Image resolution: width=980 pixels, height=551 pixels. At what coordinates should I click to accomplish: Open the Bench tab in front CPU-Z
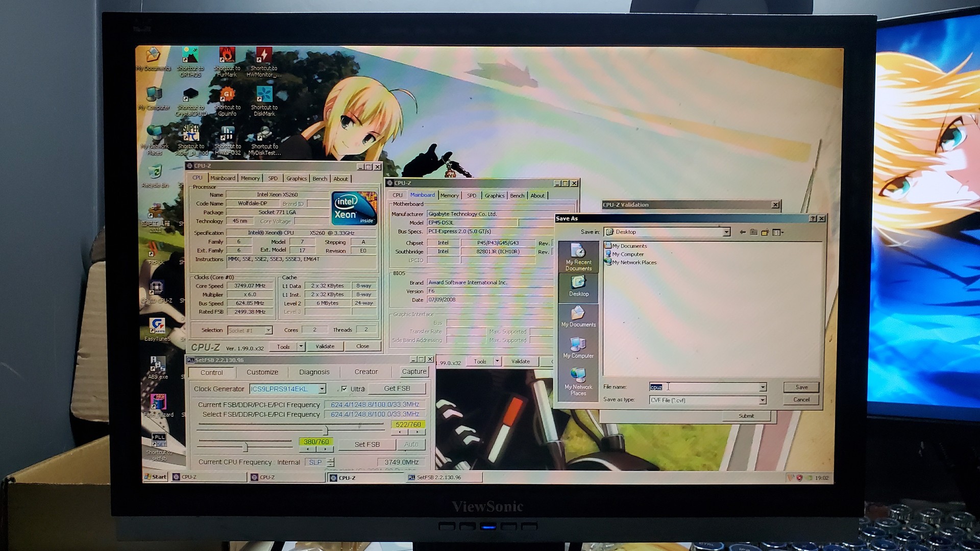320,179
